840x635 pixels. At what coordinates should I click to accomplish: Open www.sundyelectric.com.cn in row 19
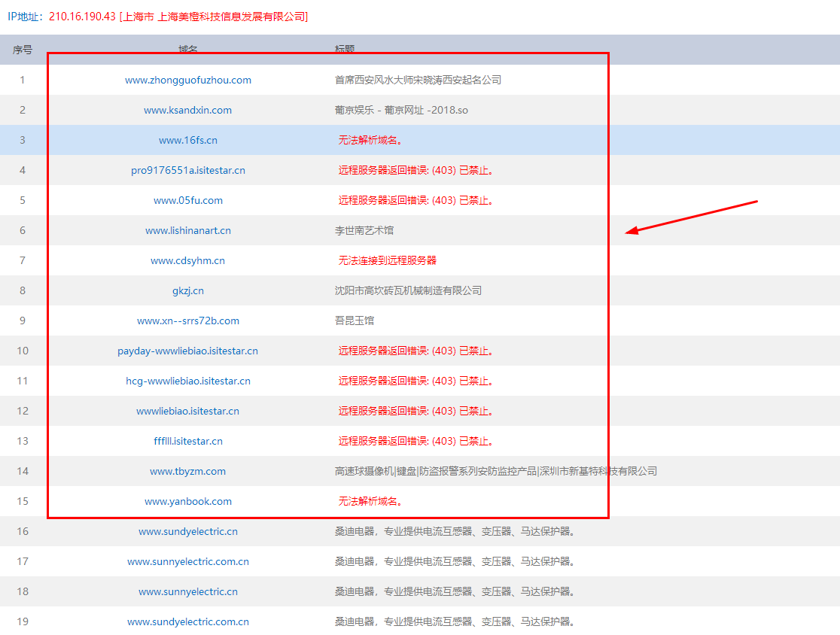click(x=188, y=621)
